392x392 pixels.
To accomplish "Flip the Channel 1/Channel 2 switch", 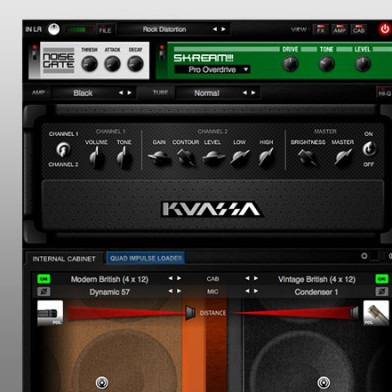I will pos(63,149).
